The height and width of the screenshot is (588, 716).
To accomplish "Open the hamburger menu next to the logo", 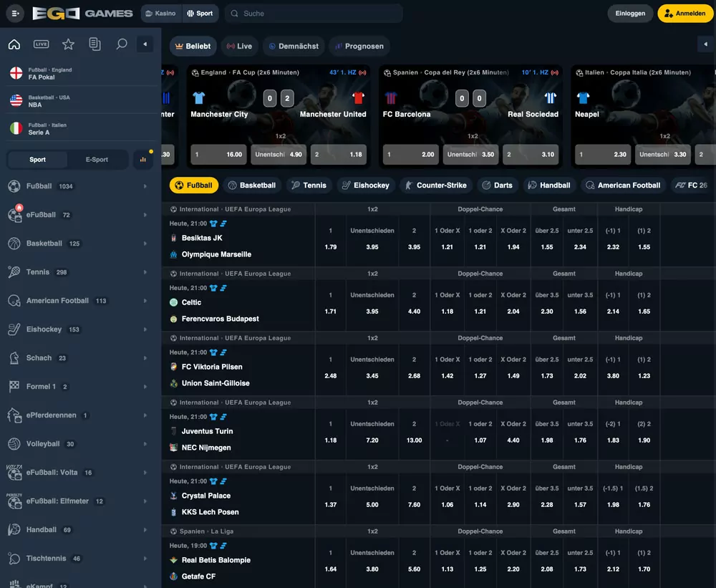I will 15,13.
